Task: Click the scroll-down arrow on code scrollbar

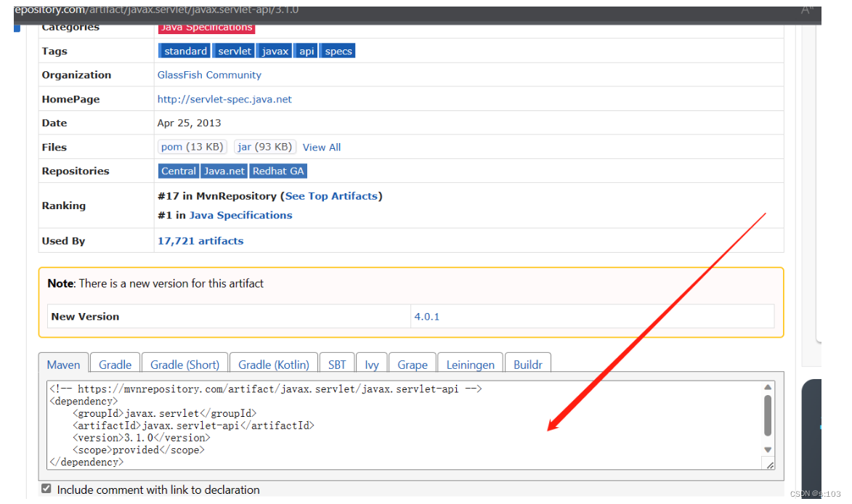Action: click(x=768, y=450)
